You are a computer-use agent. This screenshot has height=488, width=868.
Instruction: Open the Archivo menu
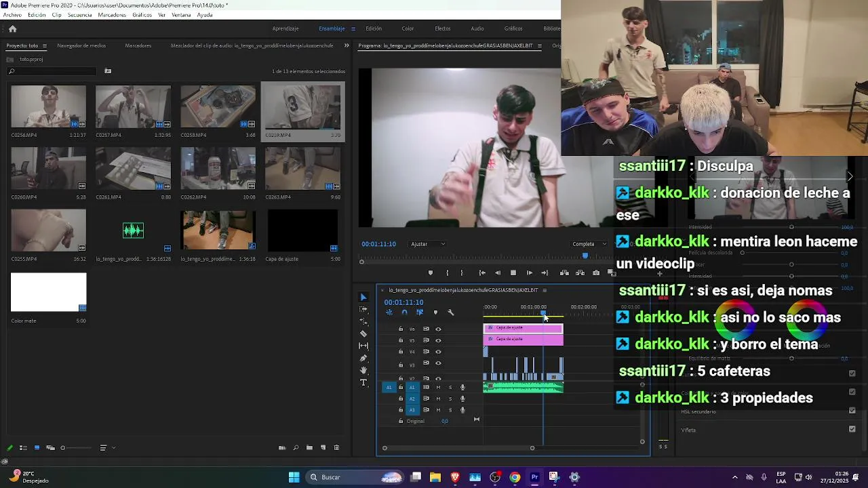pyautogui.click(x=12, y=15)
